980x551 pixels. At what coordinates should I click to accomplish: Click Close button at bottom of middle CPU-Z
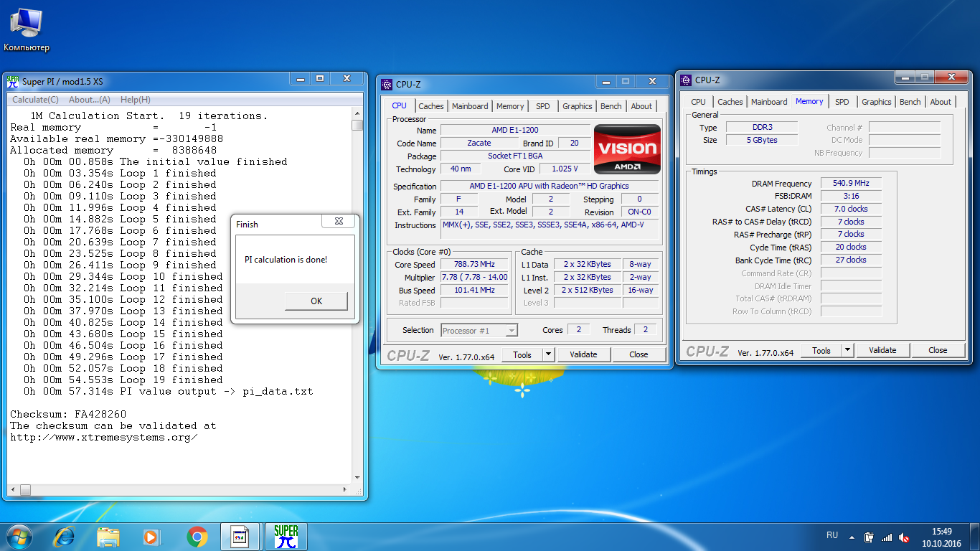(639, 354)
